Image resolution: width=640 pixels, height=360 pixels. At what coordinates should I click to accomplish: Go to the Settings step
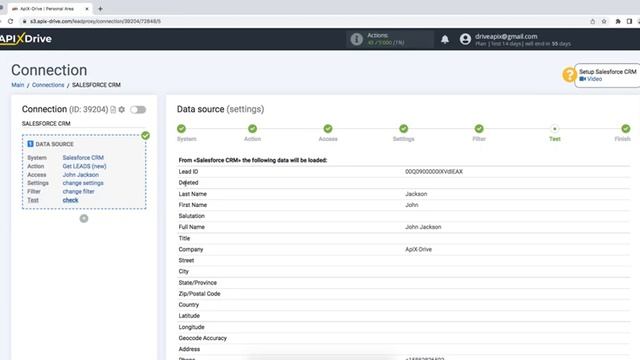(404, 129)
